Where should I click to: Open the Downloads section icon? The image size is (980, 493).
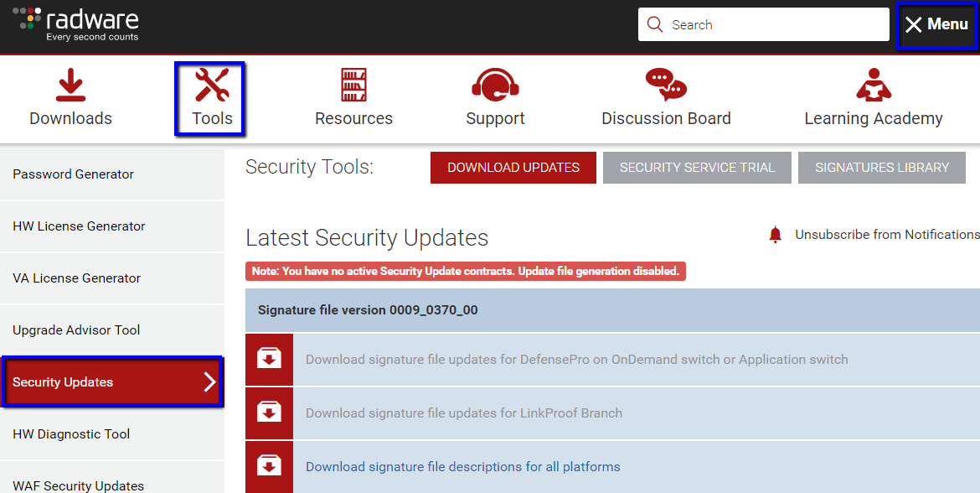pos(70,86)
